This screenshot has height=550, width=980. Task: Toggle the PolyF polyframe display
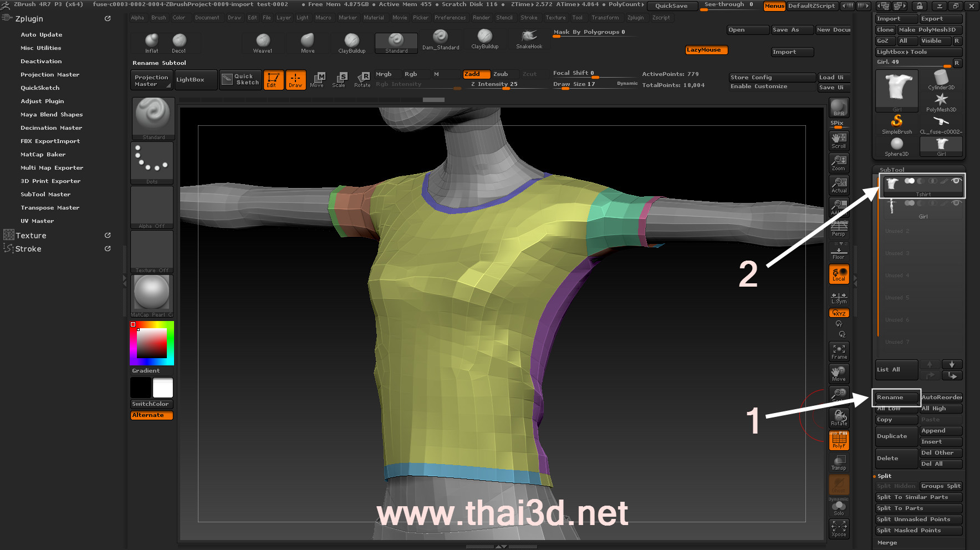point(839,440)
